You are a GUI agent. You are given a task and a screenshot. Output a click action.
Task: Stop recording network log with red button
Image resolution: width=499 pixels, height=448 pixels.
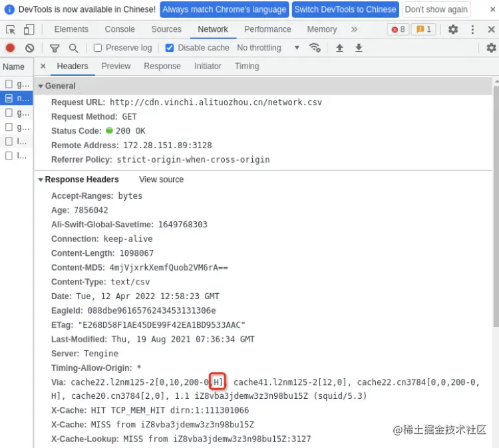(x=10, y=48)
